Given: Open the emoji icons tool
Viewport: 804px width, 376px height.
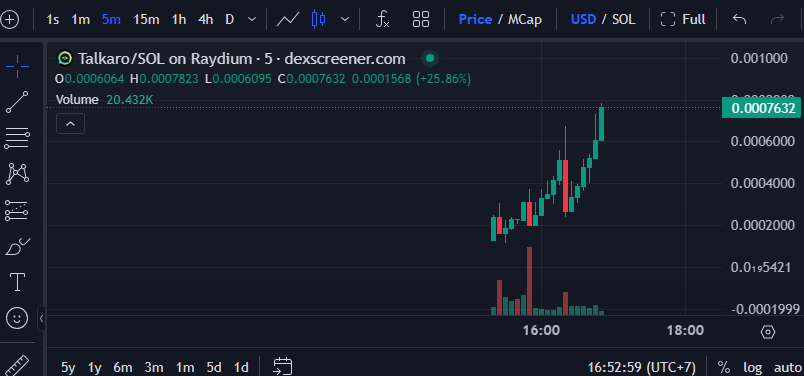Looking at the screenshot, I should [x=17, y=319].
